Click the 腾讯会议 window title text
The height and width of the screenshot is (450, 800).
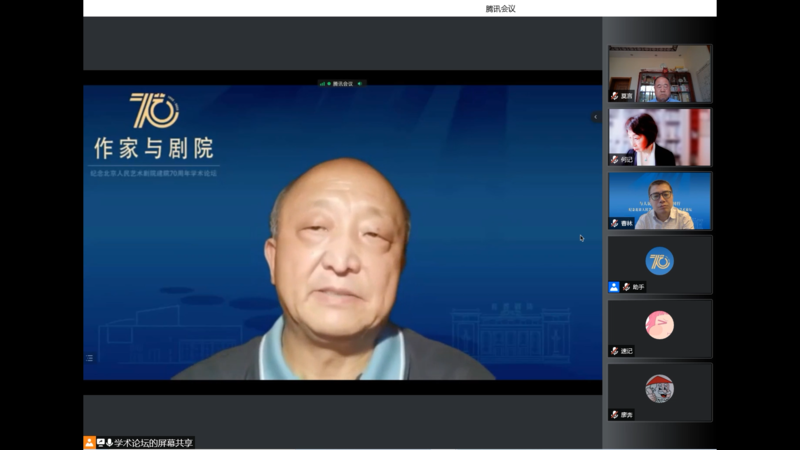(500, 8)
